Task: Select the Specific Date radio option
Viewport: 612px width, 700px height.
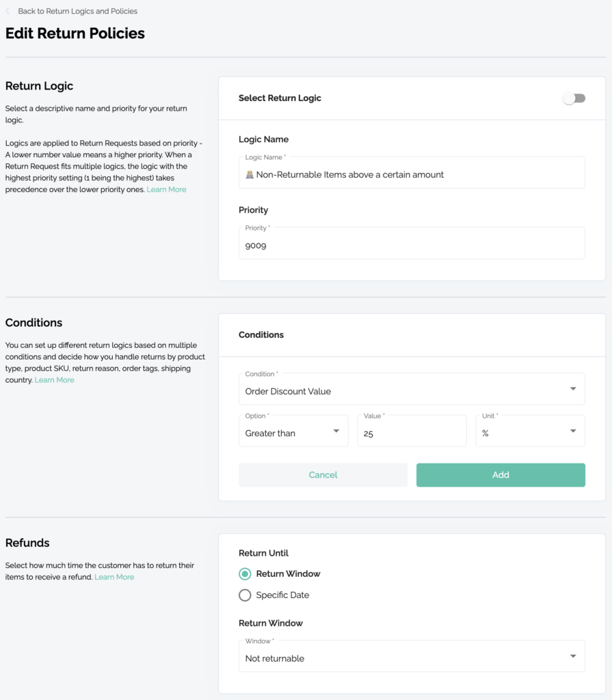Action: click(x=245, y=595)
